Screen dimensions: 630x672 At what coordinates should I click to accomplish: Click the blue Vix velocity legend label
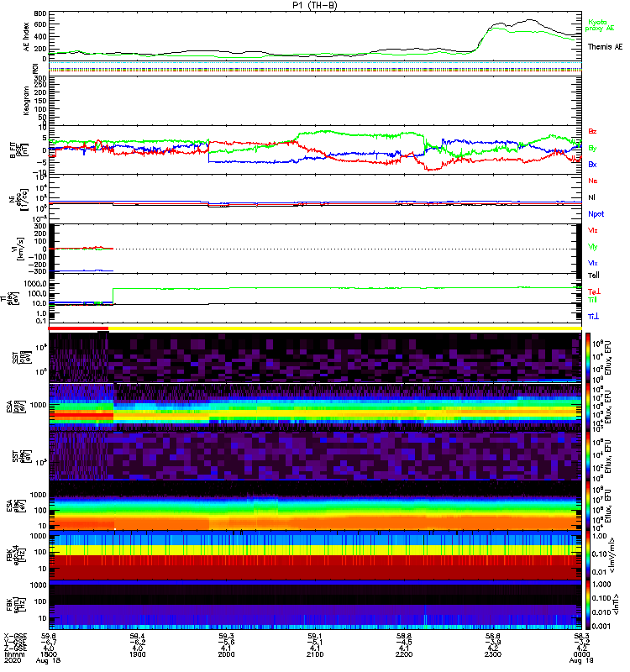[593, 263]
